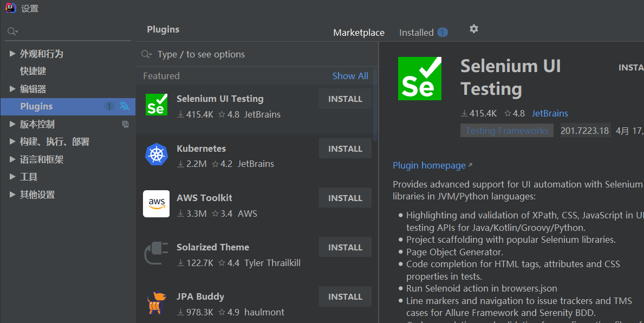Open the Installed plugins tab

[417, 33]
